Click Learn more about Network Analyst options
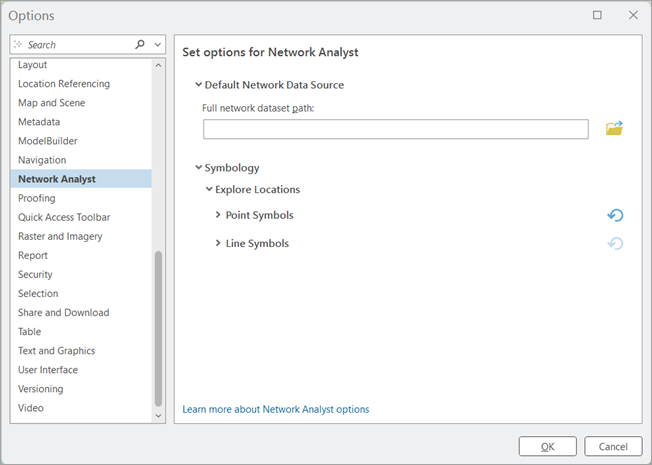 pos(276,409)
